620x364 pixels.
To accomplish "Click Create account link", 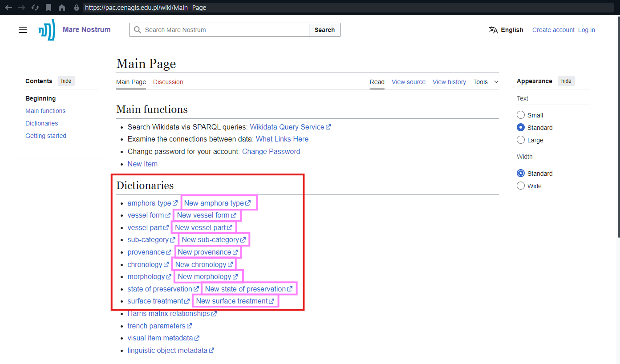I will [x=553, y=30].
